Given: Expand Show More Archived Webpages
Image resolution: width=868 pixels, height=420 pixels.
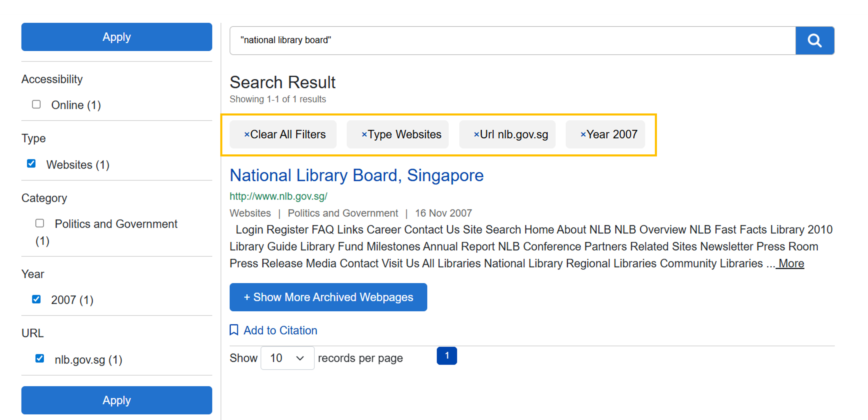Looking at the screenshot, I should click(x=328, y=297).
